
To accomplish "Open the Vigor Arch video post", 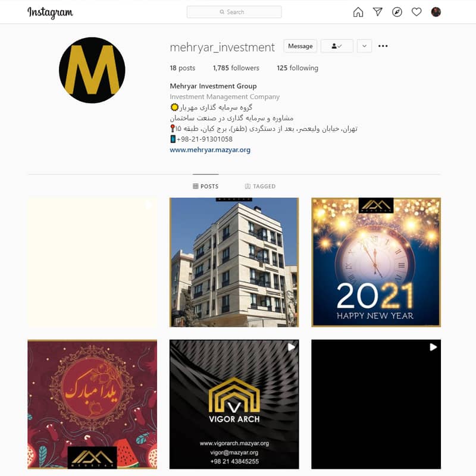I will coord(234,404).
